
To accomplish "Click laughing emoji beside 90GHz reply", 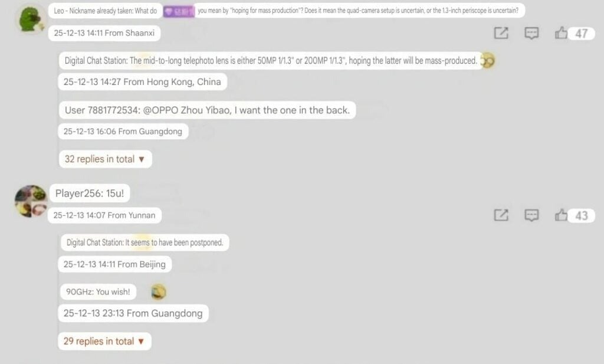I will point(158,292).
